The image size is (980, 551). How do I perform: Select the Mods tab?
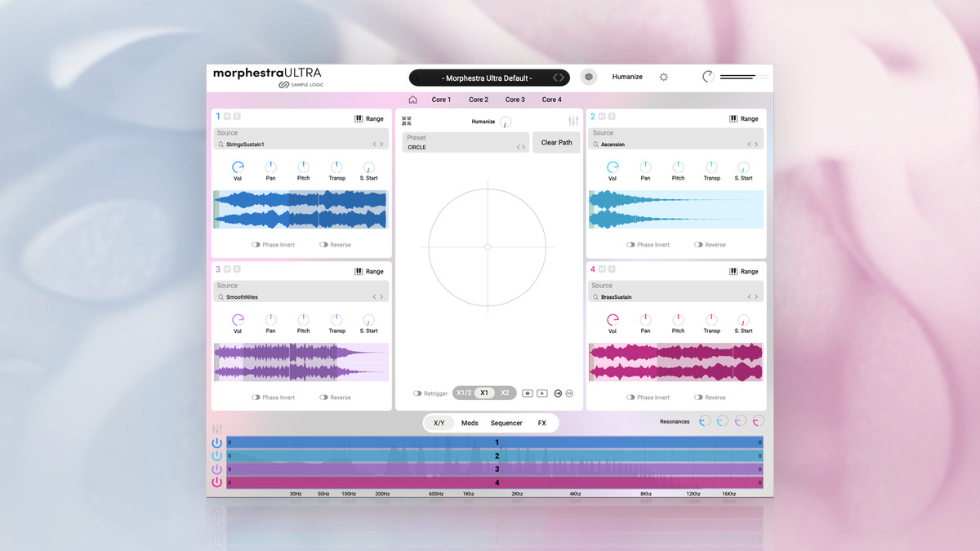[x=470, y=423]
